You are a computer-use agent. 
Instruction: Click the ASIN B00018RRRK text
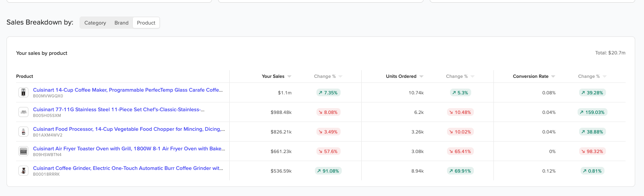(x=46, y=175)
